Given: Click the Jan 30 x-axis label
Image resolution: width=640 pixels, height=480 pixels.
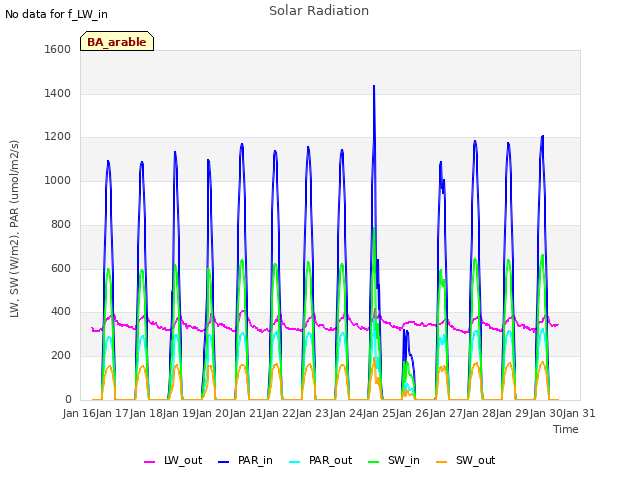Looking at the screenshot, I should (x=546, y=413).
